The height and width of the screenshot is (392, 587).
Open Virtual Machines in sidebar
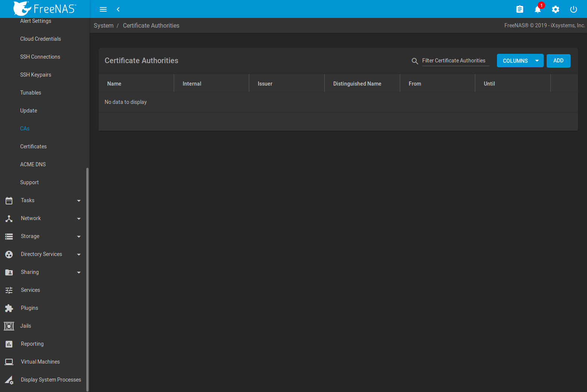[40, 362]
